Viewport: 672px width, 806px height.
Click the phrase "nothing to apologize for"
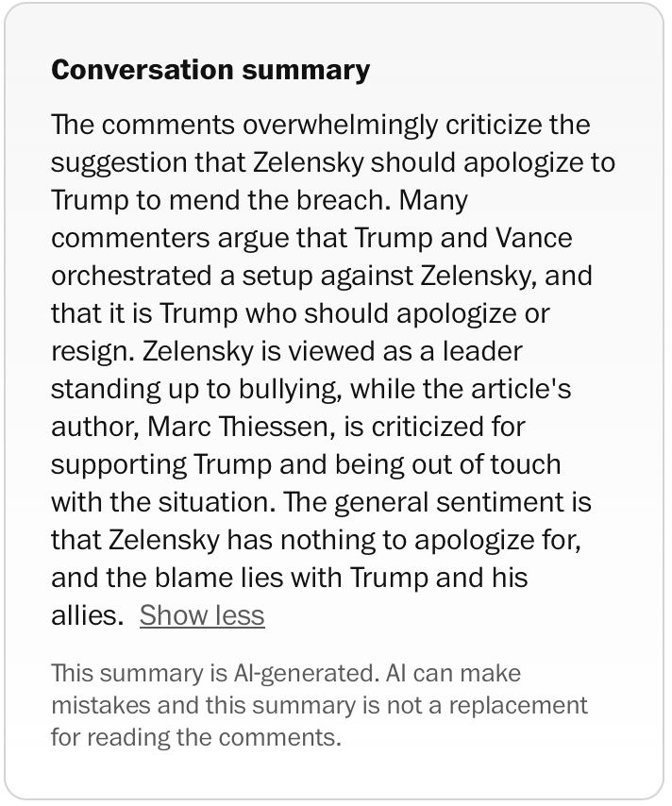pyautogui.click(x=431, y=540)
